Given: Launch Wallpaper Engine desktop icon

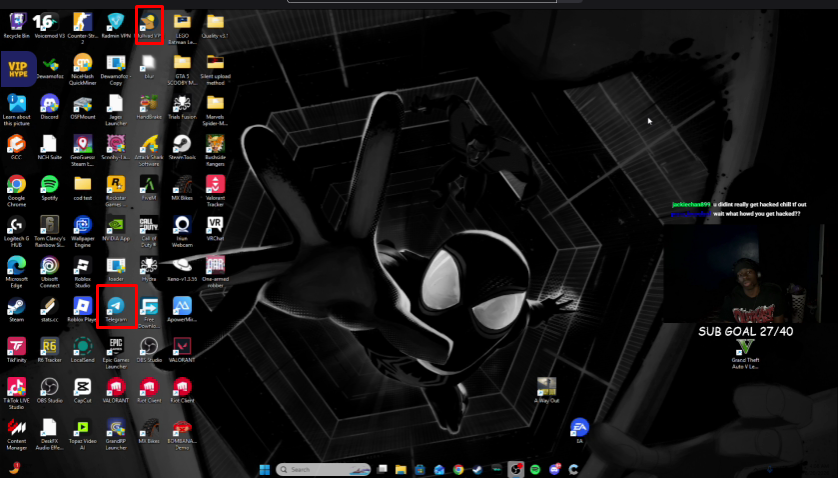Looking at the screenshot, I should coord(82,232).
